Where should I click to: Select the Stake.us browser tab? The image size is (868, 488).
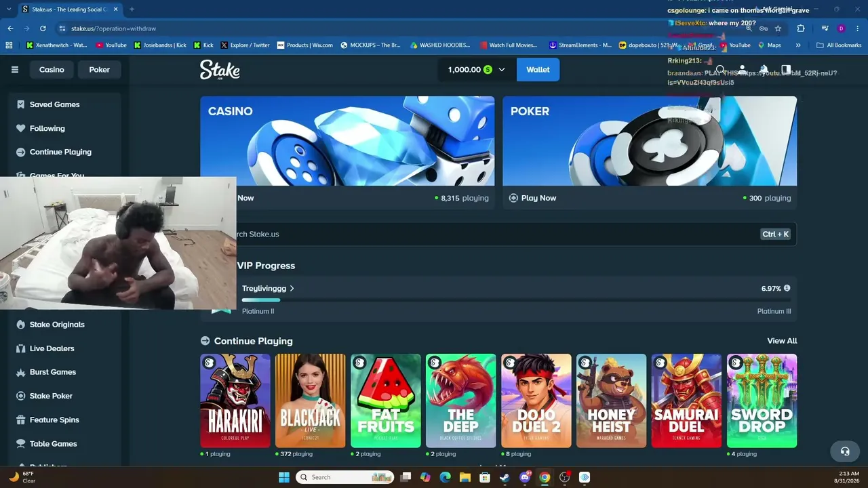click(x=68, y=9)
